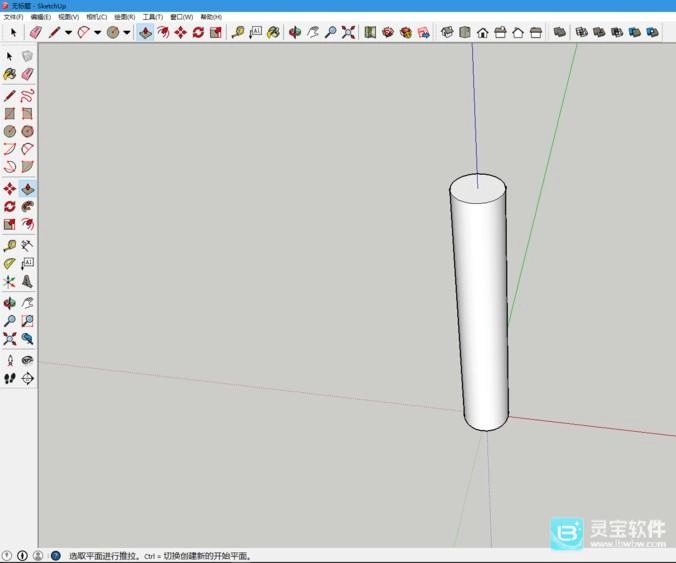Activate the Walk tool footprints icon
The width and height of the screenshot is (676, 563).
tap(10, 378)
